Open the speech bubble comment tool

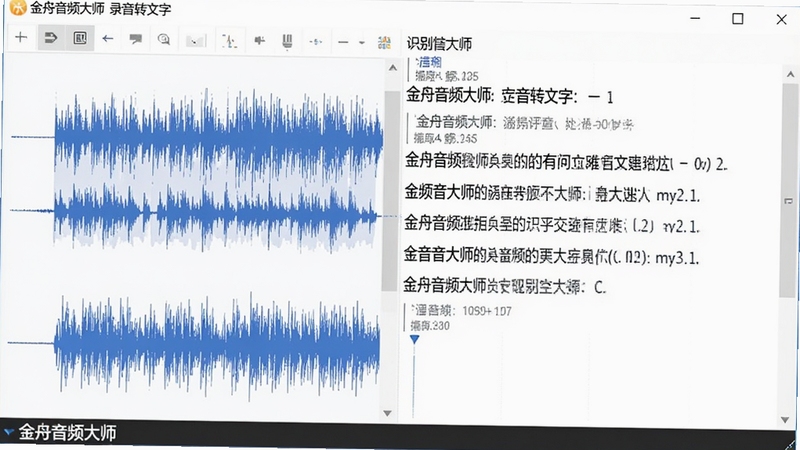point(136,39)
